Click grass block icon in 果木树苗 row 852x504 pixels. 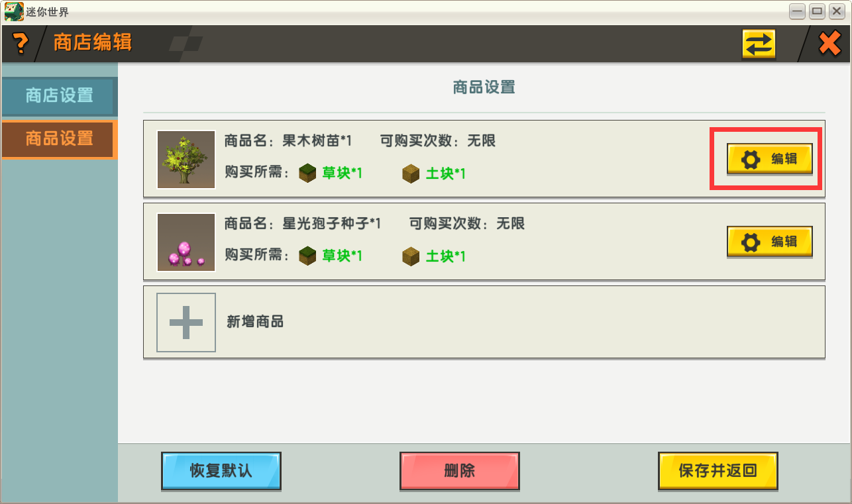coord(307,174)
